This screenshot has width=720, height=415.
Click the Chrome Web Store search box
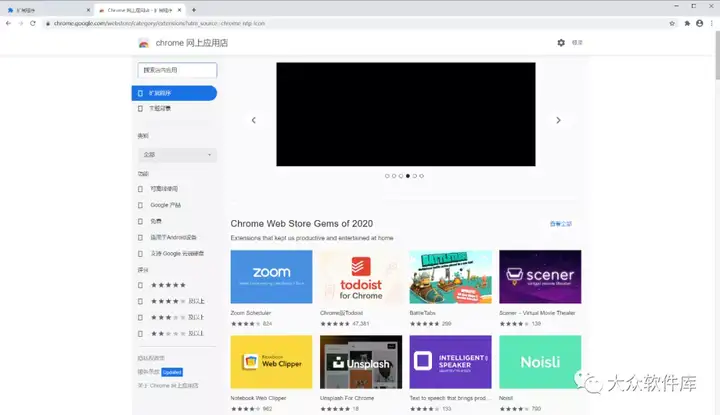point(177,70)
